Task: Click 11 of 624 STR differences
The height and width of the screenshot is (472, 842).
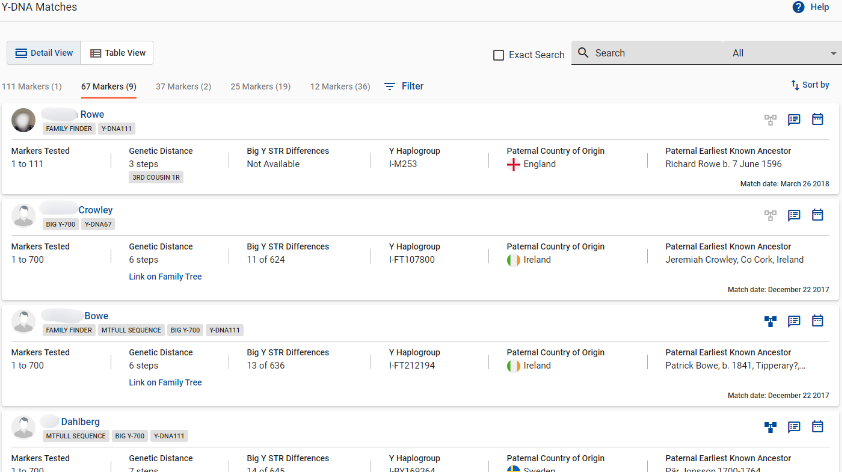Action: [266, 259]
